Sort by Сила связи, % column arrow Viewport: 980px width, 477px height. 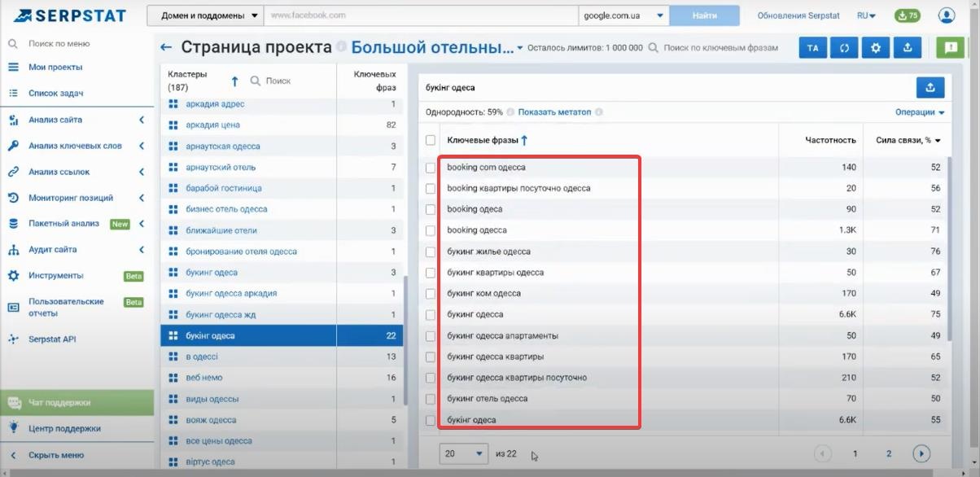coord(938,141)
